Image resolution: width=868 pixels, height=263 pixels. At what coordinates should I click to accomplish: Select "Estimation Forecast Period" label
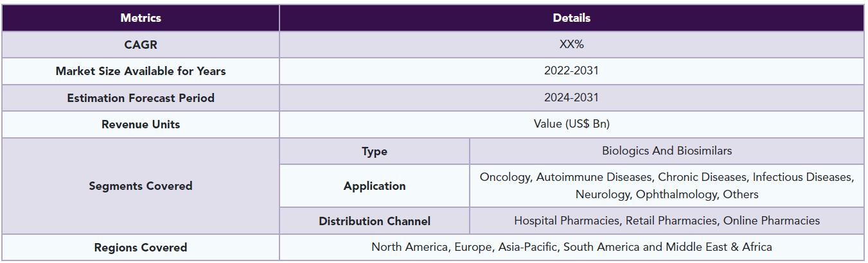(x=141, y=98)
